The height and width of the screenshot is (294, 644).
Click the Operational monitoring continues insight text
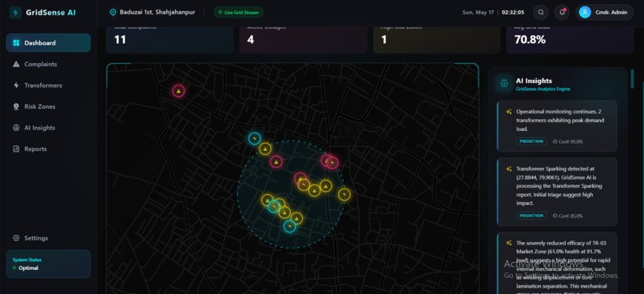pos(560,121)
